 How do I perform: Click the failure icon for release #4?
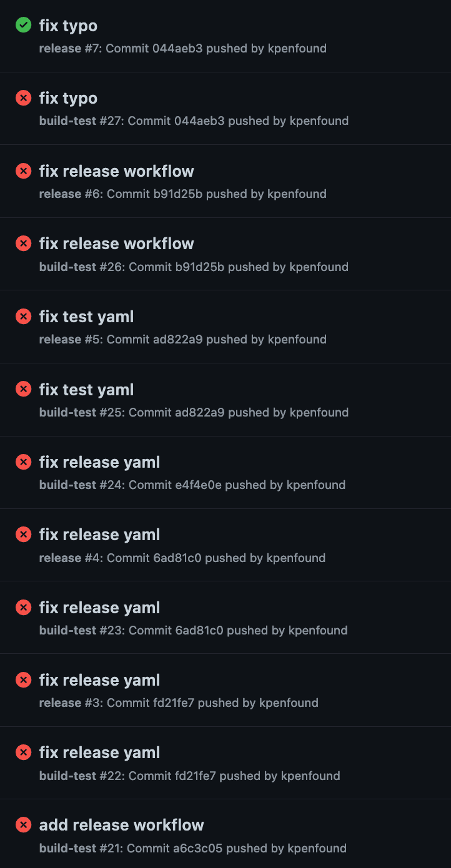click(23, 535)
